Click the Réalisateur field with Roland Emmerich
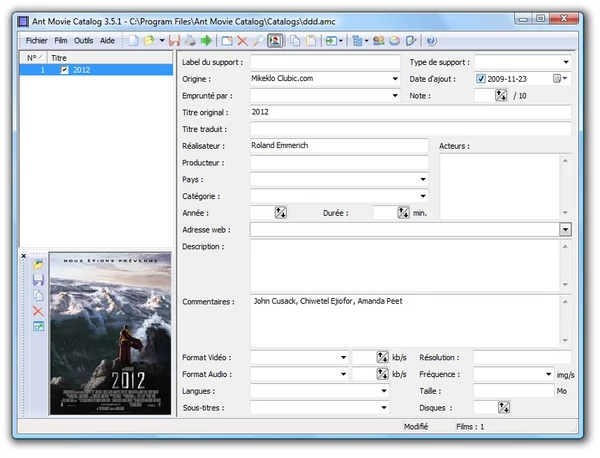This screenshot has height=458, width=600. click(x=339, y=146)
